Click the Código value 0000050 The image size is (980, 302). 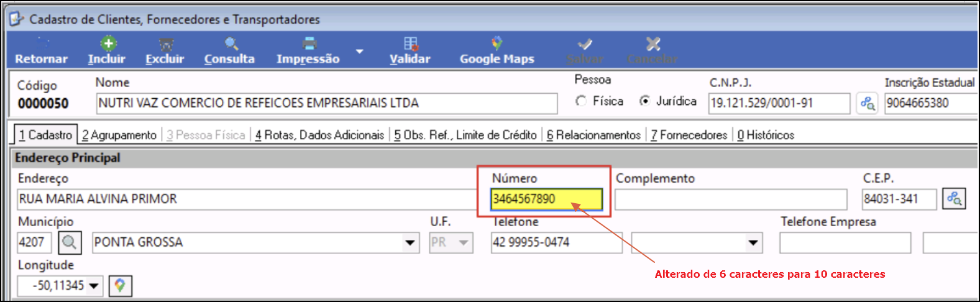pos(43,104)
